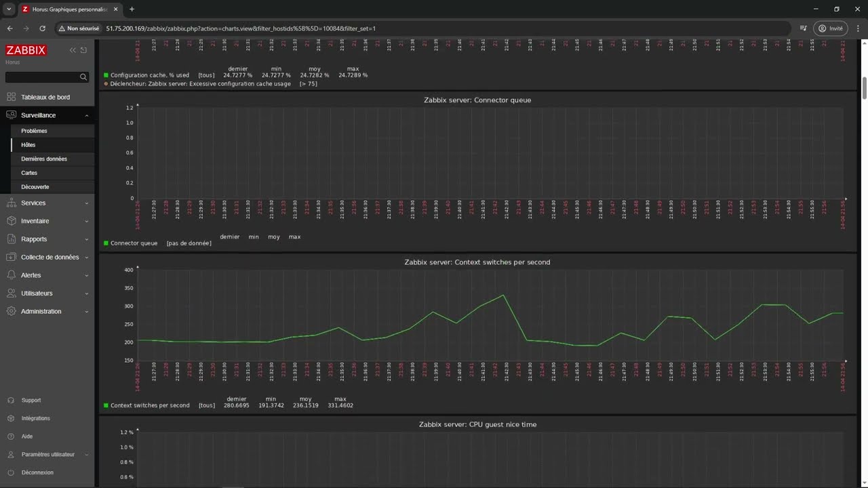Click the Intégrations link
This screenshot has height=488, width=868.
pos(36,418)
